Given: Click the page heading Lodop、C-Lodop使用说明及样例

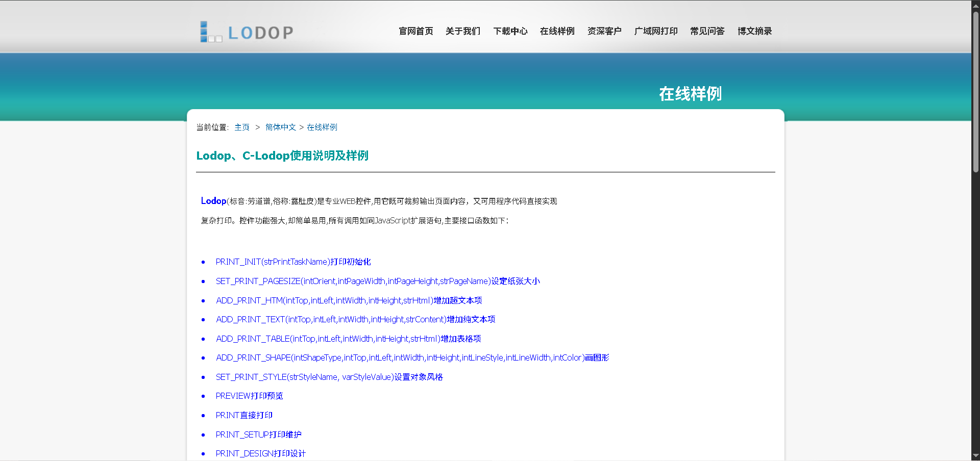Looking at the screenshot, I should [282, 156].
